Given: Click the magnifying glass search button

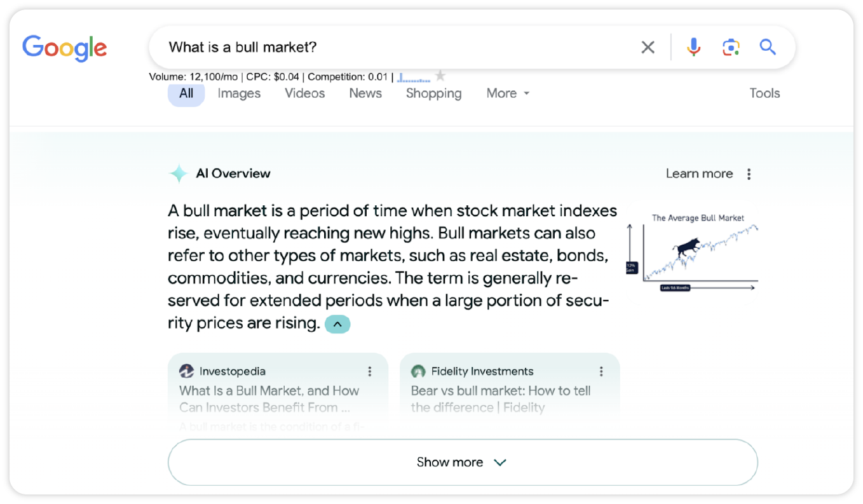Looking at the screenshot, I should [x=768, y=47].
